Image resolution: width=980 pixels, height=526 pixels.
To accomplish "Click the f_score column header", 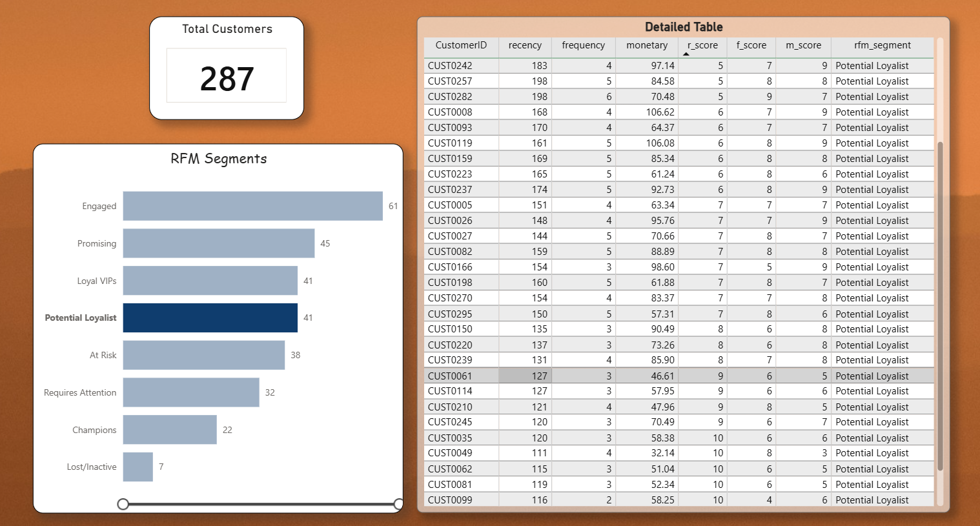I will 751,45.
